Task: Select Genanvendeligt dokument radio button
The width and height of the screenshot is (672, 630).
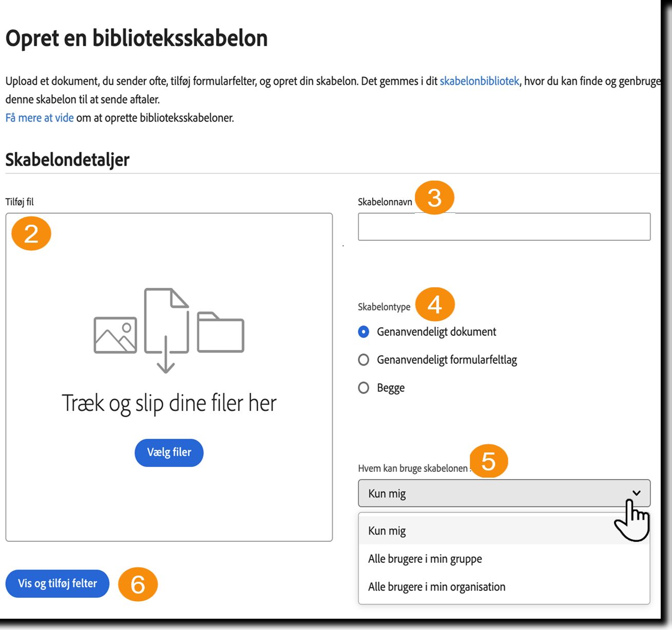Action: (x=363, y=332)
